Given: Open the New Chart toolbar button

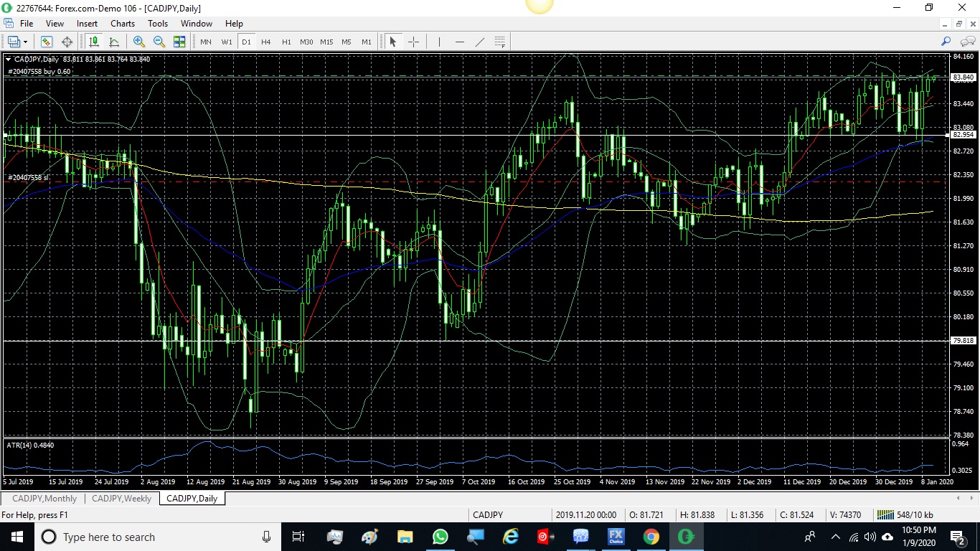Looking at the screenshot, I should tap(13, 42).
